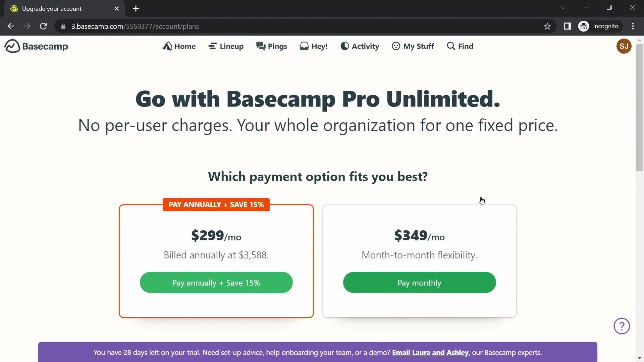Open the Lineup section
Viewport: 644px width, 362px height.
pos(226,46)
